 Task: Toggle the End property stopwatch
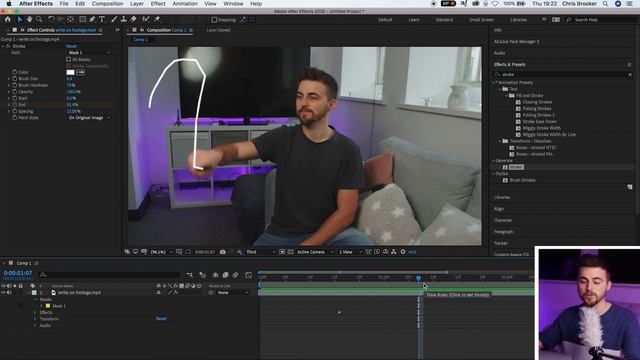(x=15, y=104)
